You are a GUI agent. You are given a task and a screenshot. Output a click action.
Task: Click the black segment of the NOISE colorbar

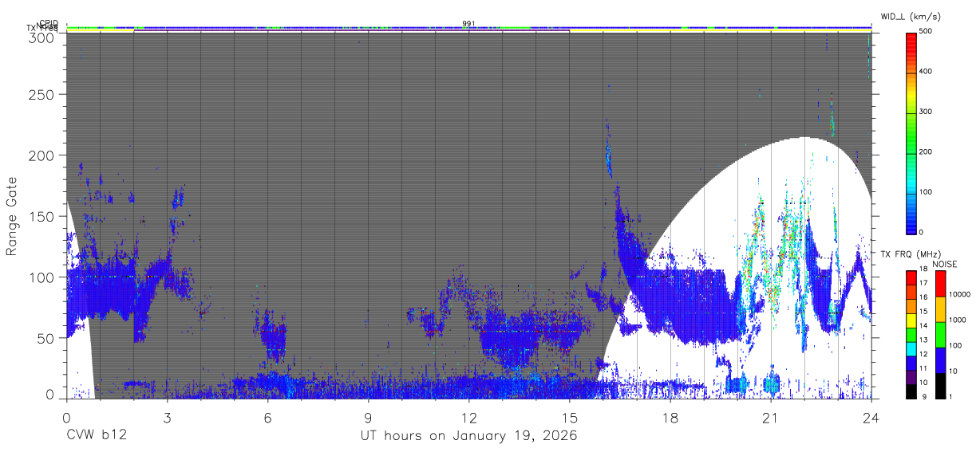pos(940,386)
